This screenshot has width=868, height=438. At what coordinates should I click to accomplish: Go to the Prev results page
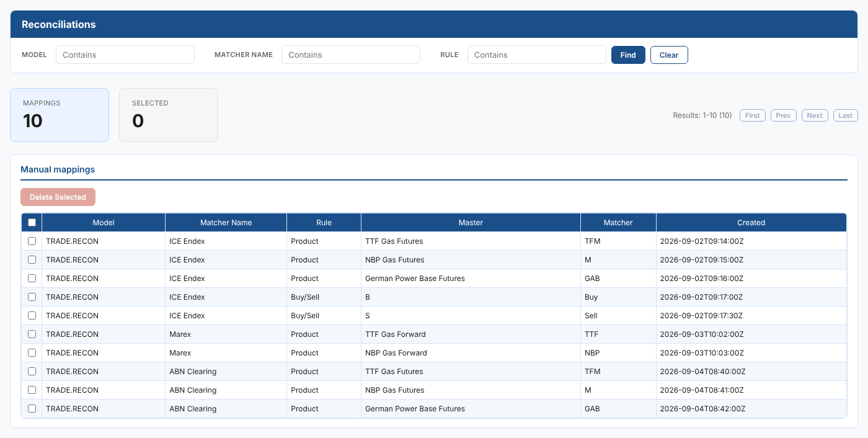coord(784,115)
